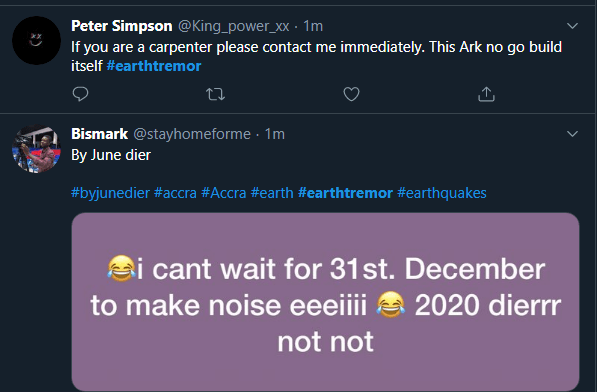Open the #byjunedier hashtag
This screenshot has width=597, height=392.
(110, 193)
